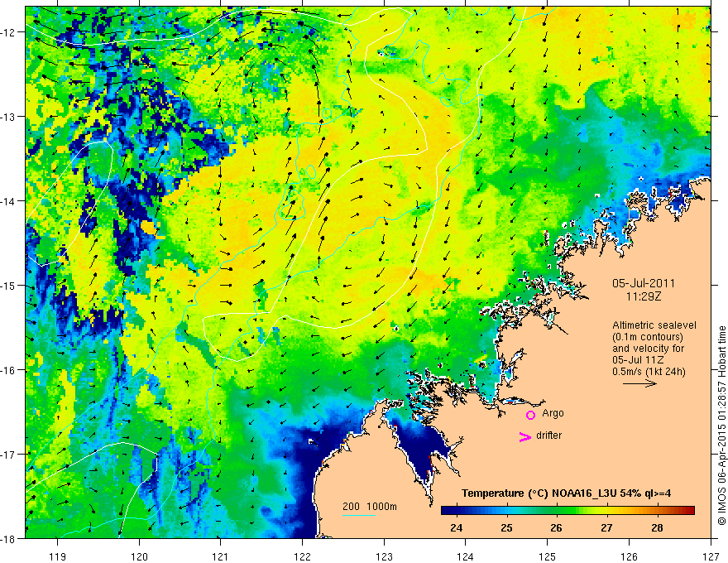Click longitude axis label '122'
Viewport: 728px width, 563px height.
(302, 556)
